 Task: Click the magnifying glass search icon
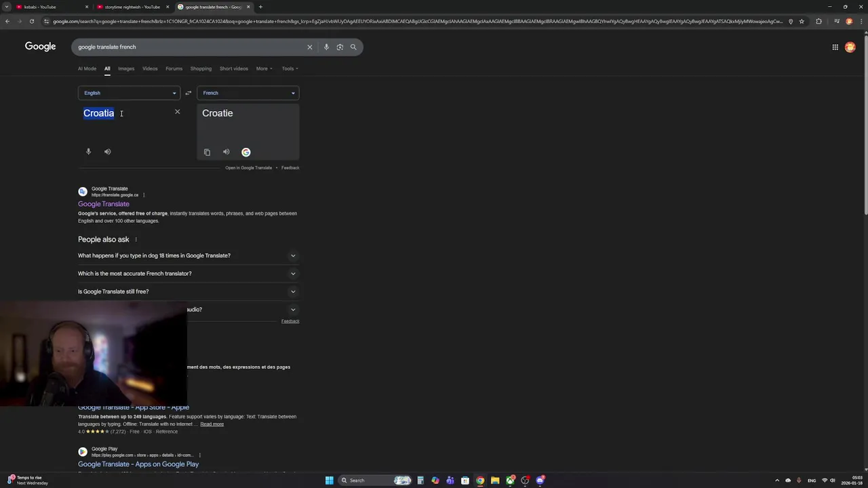click(x=353, y=47)
